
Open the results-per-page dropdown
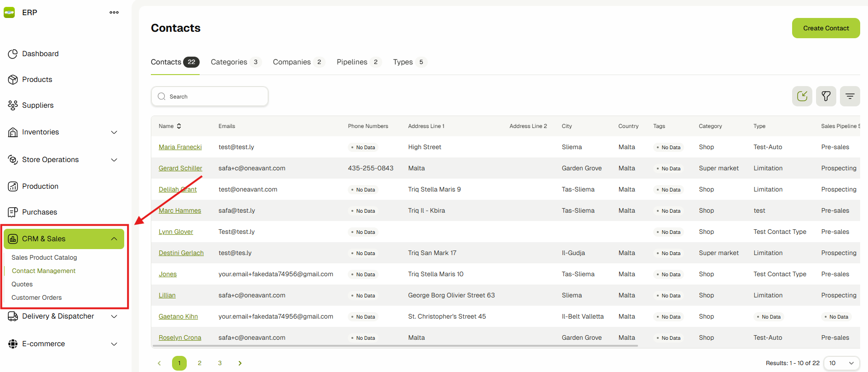(841, 363)
